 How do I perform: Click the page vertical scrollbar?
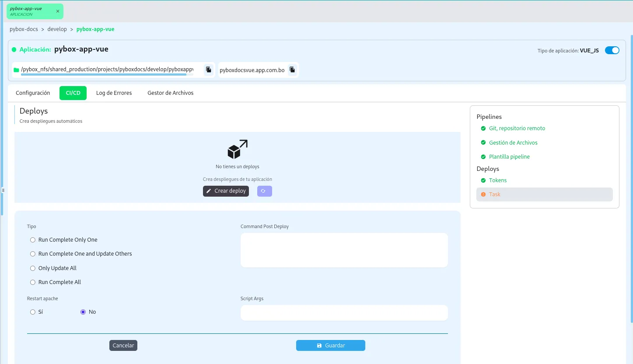631,179
